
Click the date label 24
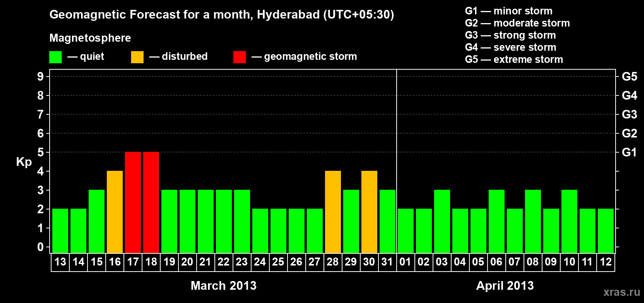pos(260,262)
